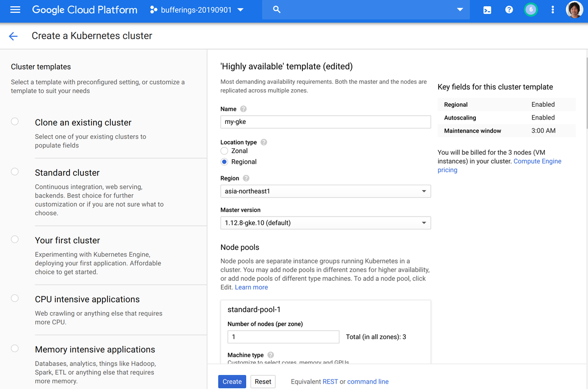This screenshot has height=389, width=588.
Task: Show help tooltip for Machine type
Action: (270, 355)
